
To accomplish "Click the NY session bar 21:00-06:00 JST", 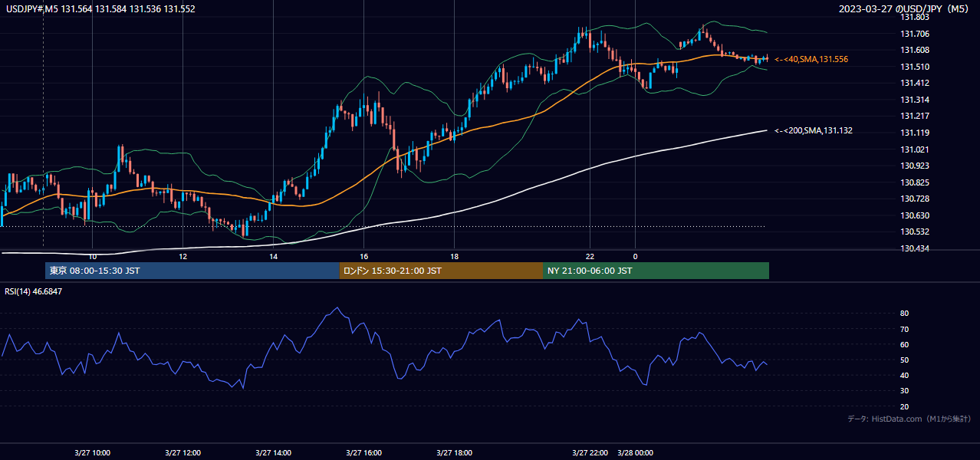I will point(656,271).
